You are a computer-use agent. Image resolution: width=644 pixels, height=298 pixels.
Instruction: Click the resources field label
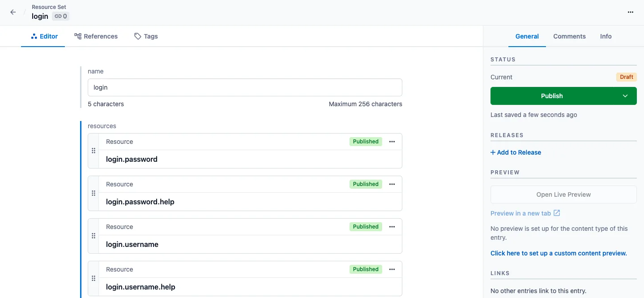[102, 126]
